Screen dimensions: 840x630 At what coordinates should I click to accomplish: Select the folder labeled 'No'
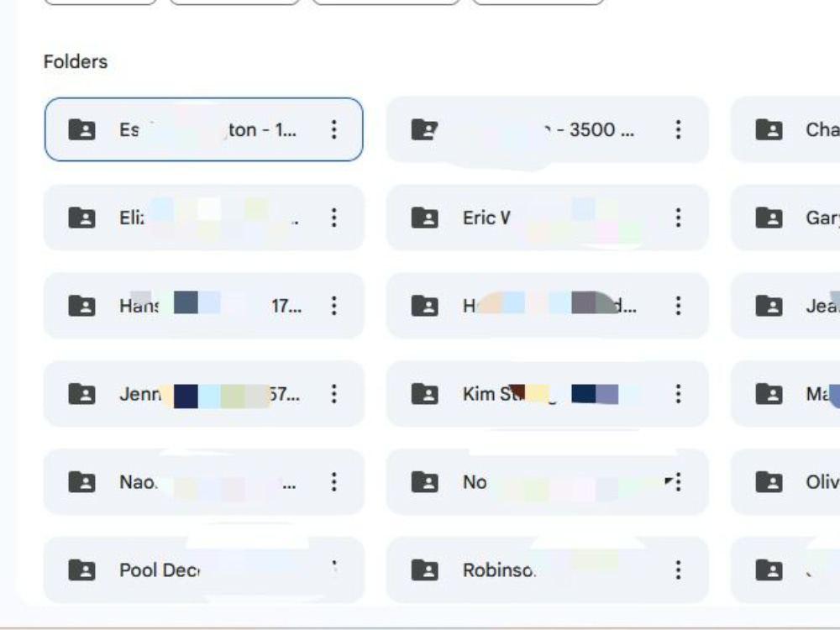(548, 482)
